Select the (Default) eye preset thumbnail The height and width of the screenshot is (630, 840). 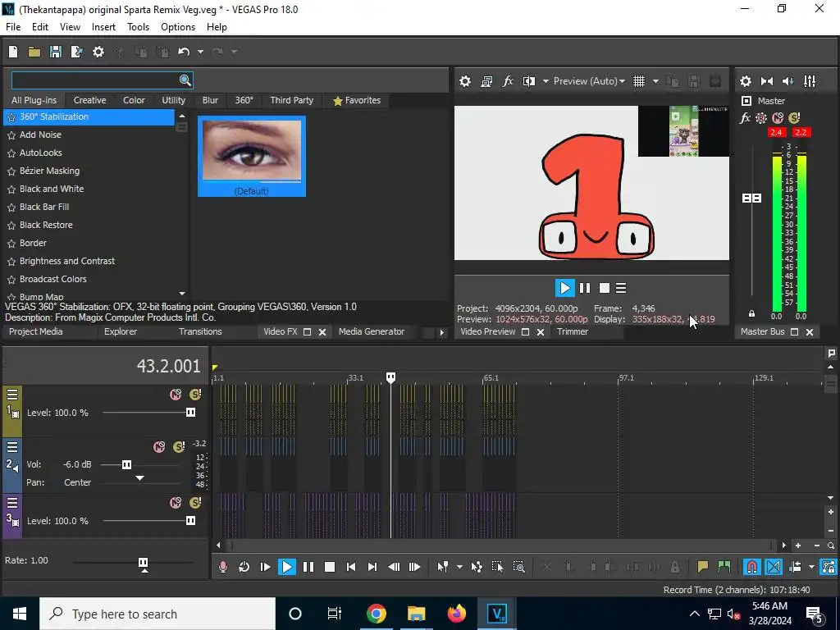[252, 156]
